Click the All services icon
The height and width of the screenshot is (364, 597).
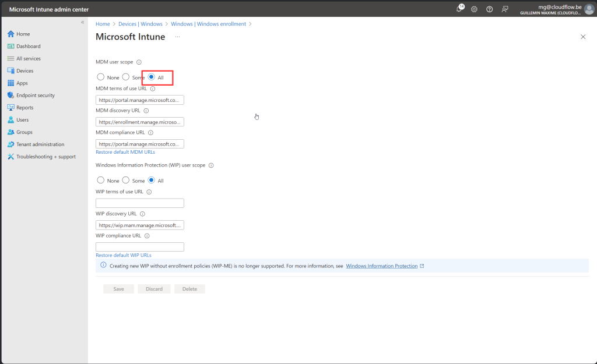point(10,59)
